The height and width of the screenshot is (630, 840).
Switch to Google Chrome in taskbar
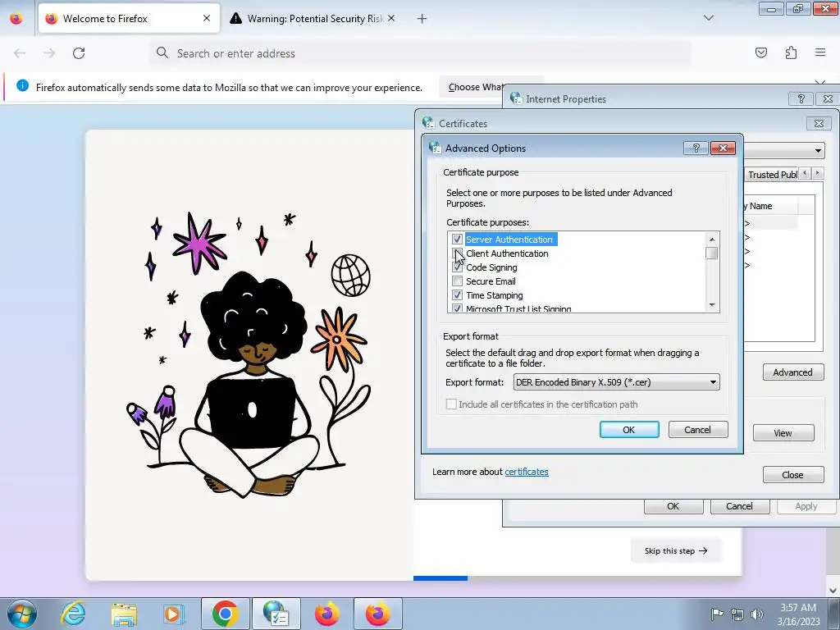pos(225,614)
